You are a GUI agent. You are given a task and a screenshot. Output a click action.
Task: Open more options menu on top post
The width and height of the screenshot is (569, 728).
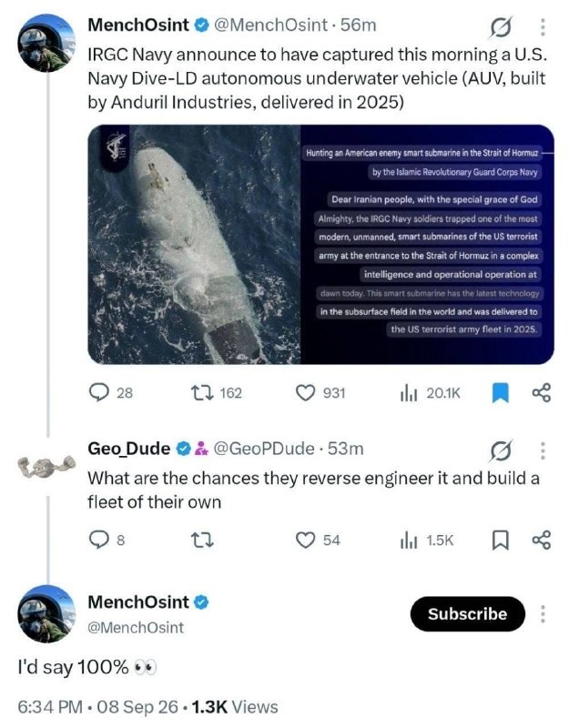(x=542, y=27)
